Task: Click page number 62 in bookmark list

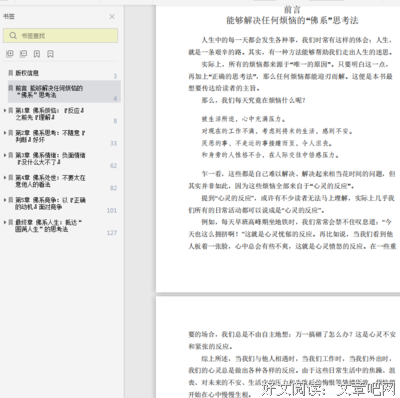Action: 114,166
